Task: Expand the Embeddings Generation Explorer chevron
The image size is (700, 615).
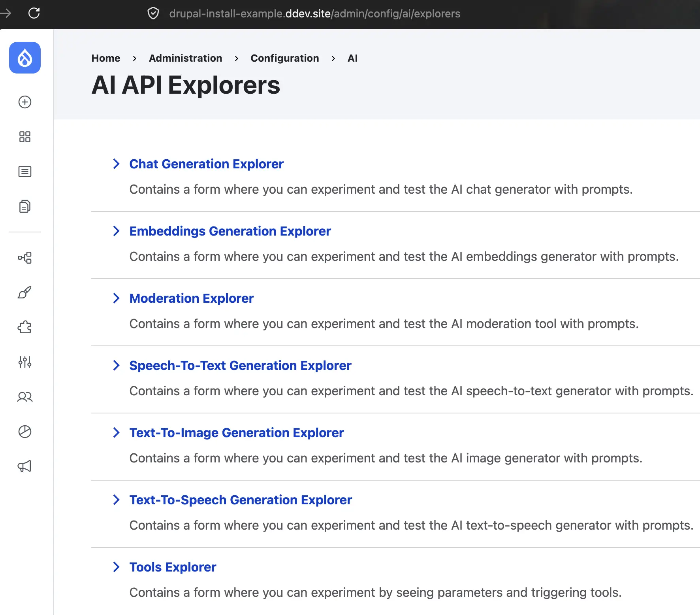Action: tap(116, 231)
